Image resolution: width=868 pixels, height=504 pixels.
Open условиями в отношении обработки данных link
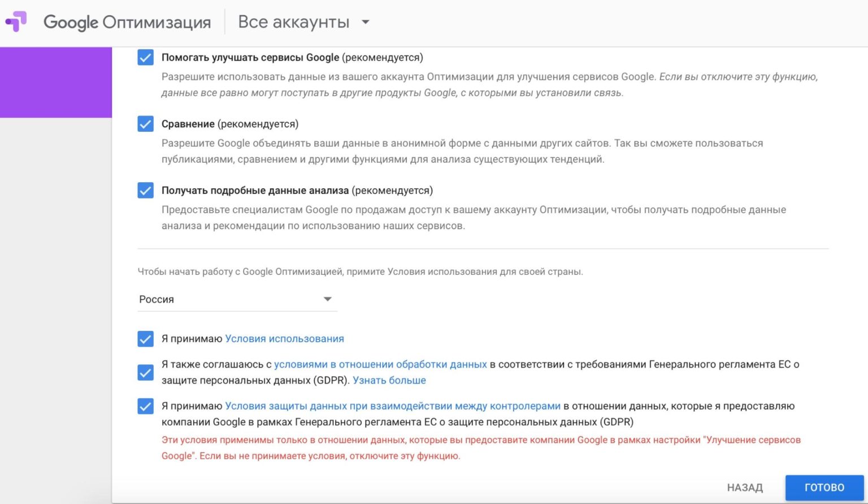380,364
